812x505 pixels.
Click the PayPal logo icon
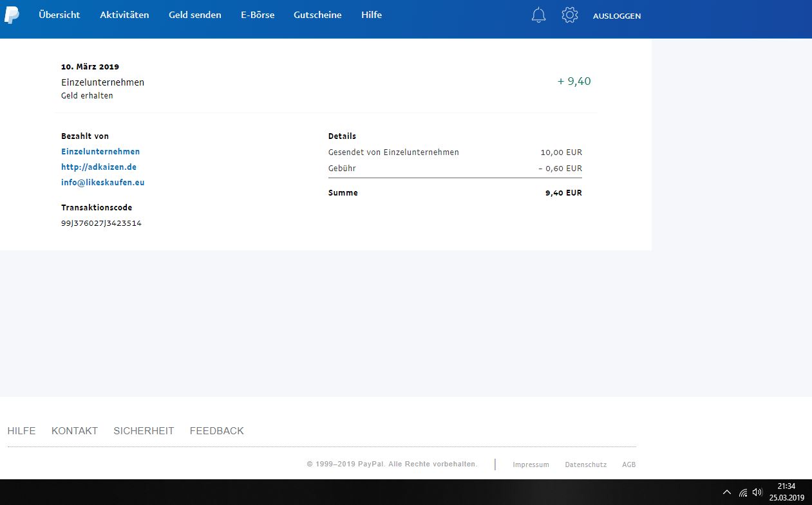[x=12, y=15]
